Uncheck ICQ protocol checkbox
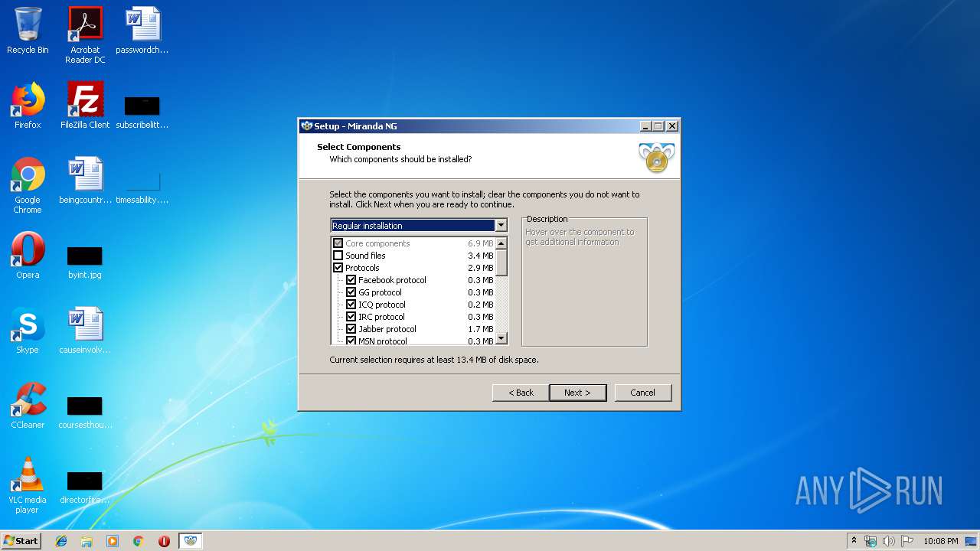This screenshot has width=980, height=551. (x=351, y=305)
